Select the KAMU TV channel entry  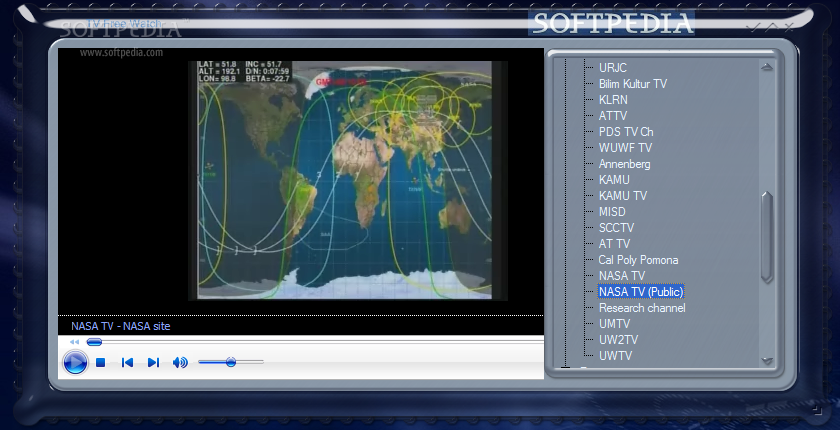[x=623, y=195]
